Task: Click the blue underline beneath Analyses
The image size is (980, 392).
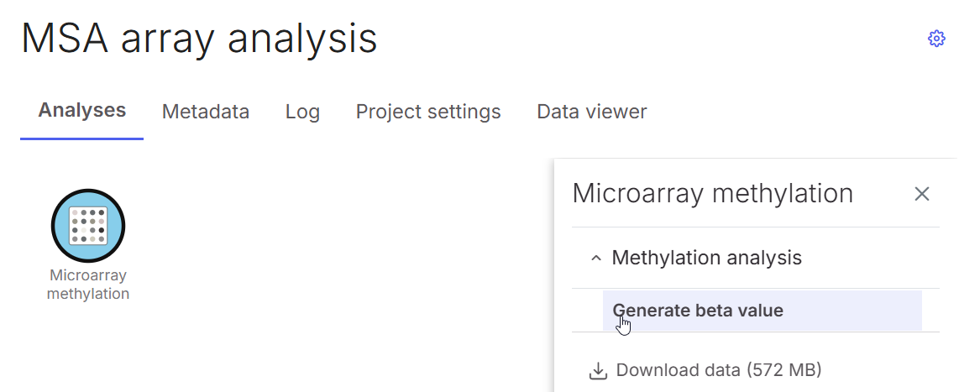Action: coord(82,139)
